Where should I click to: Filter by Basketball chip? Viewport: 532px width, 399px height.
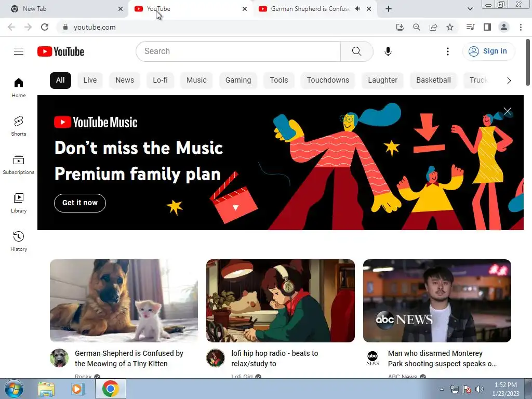(x=434, y=81)
